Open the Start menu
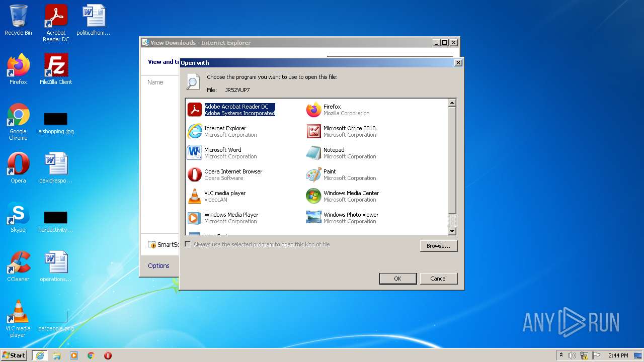644x362 pixels. point(14,355)
